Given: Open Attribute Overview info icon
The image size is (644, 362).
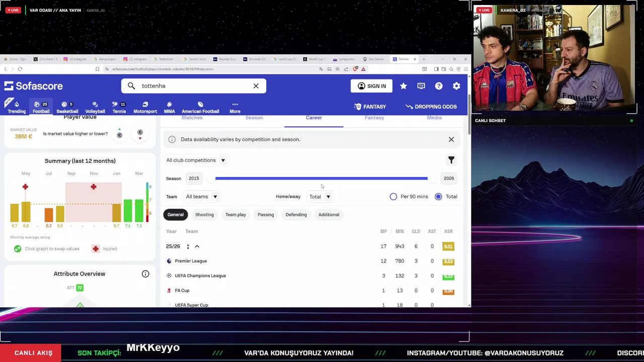Looking at the screenshot, I should (x=145, y=274).
